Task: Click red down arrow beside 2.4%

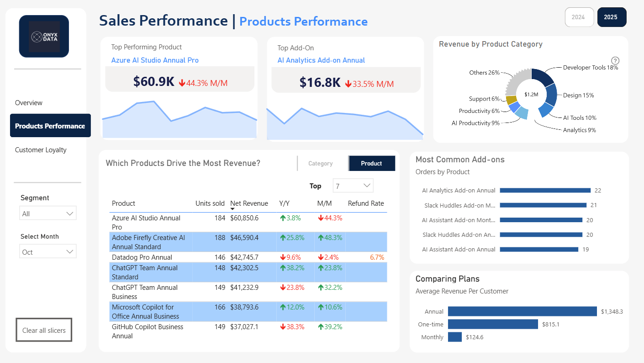Action: click(320, 257)
